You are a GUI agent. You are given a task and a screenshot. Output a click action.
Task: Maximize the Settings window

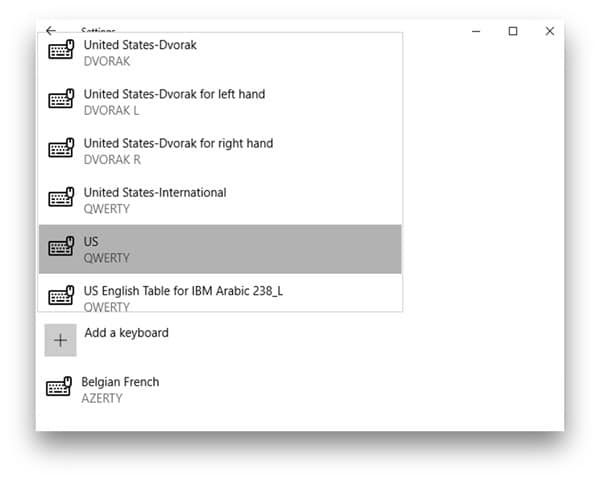click(x=513, y=31)
